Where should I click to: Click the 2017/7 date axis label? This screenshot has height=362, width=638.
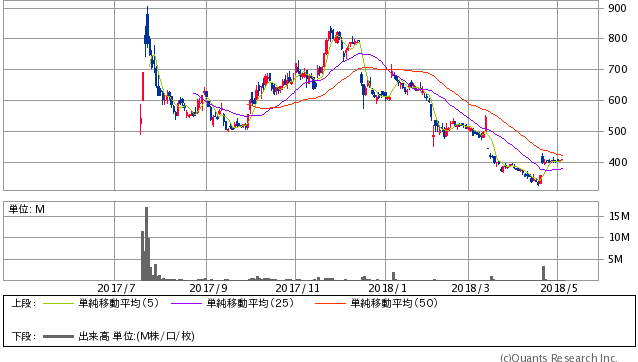[116, 288]
